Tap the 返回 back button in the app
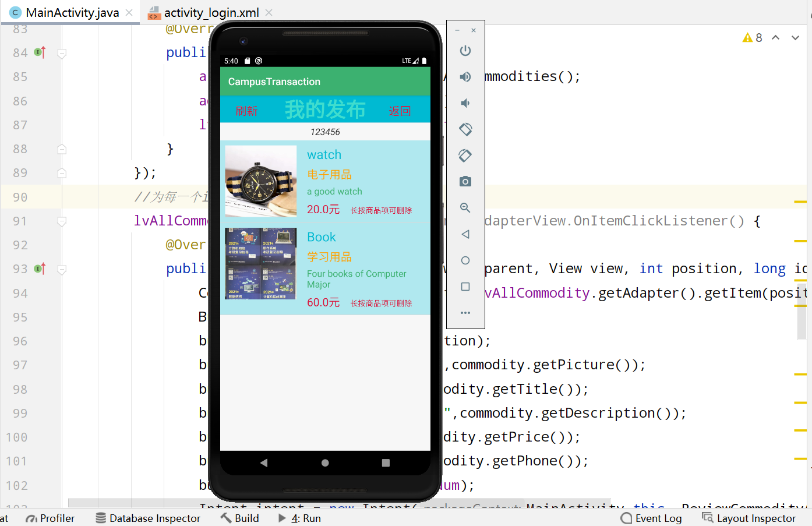 point(400,111)
